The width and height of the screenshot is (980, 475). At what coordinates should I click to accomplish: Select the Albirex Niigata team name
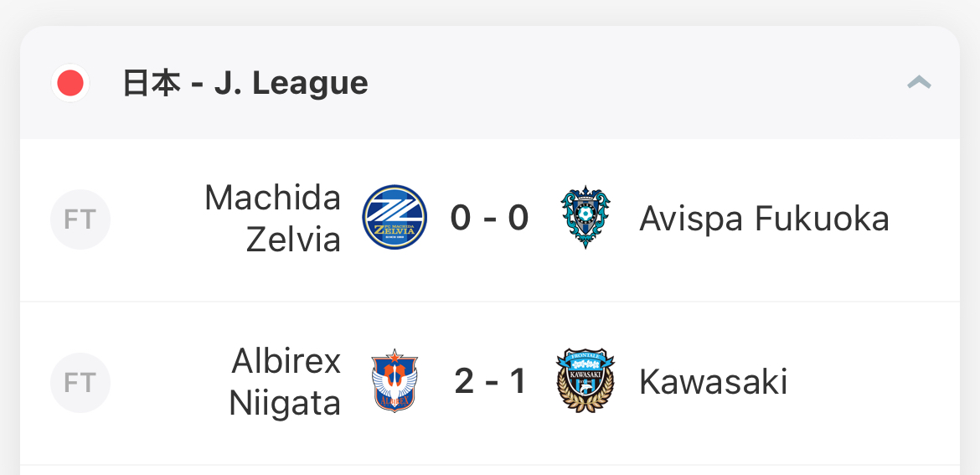285,382
